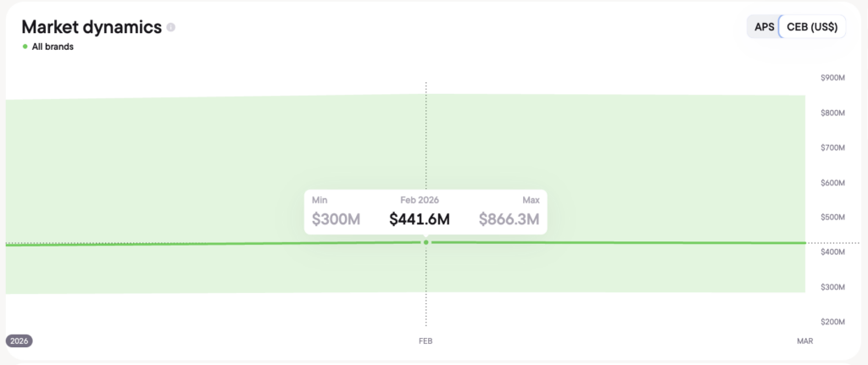This screenshot has height=365, width=868.
Task: Click the $900M y-axis label
Action: (x=832, y=78)
